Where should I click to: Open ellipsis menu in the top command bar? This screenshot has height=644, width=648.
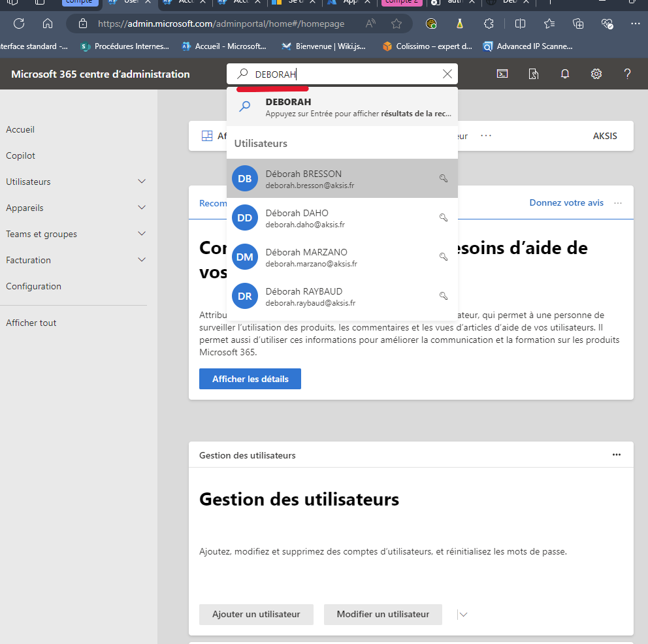click(x=486, y=136)
